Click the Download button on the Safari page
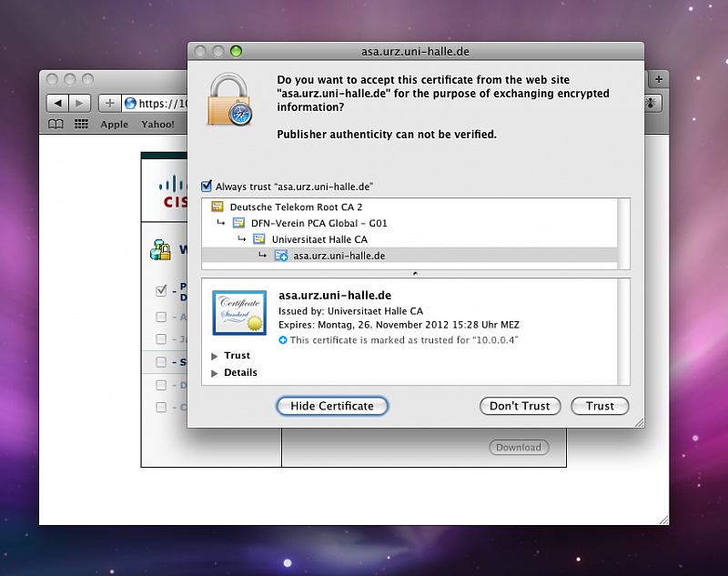The height and width of the screenshot is (576, 728). click(x=519, y=448)
